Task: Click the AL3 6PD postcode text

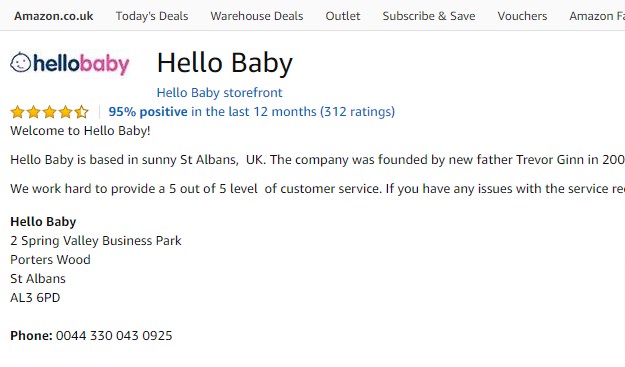Action: tap(35, 298)
